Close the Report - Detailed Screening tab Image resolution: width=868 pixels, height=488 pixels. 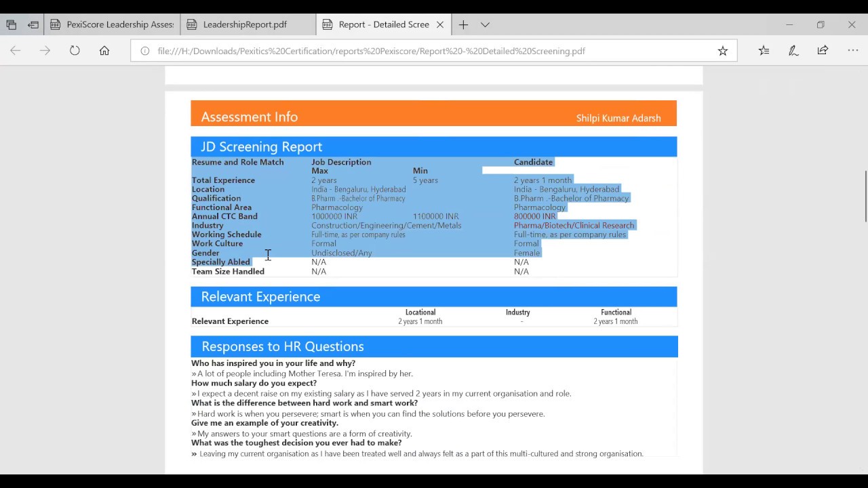click(x=439, y=24)
